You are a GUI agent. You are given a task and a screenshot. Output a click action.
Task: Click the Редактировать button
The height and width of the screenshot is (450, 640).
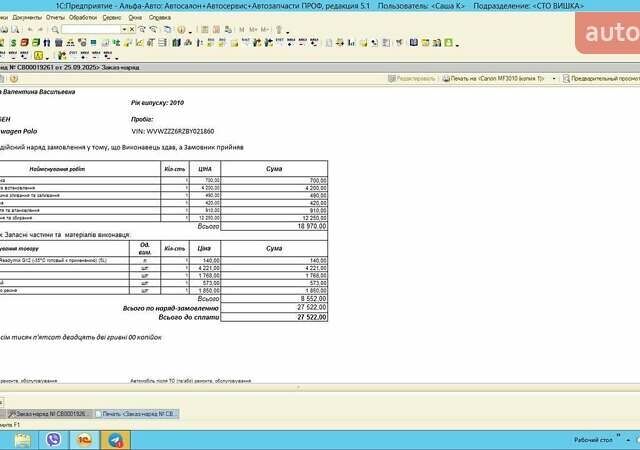[x=408, y=78]
